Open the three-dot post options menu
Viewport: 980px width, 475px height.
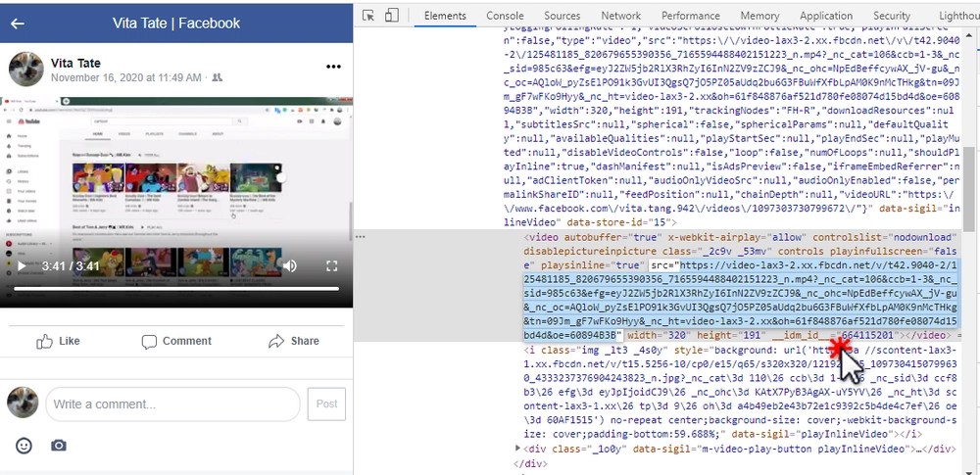pos(334,67)
